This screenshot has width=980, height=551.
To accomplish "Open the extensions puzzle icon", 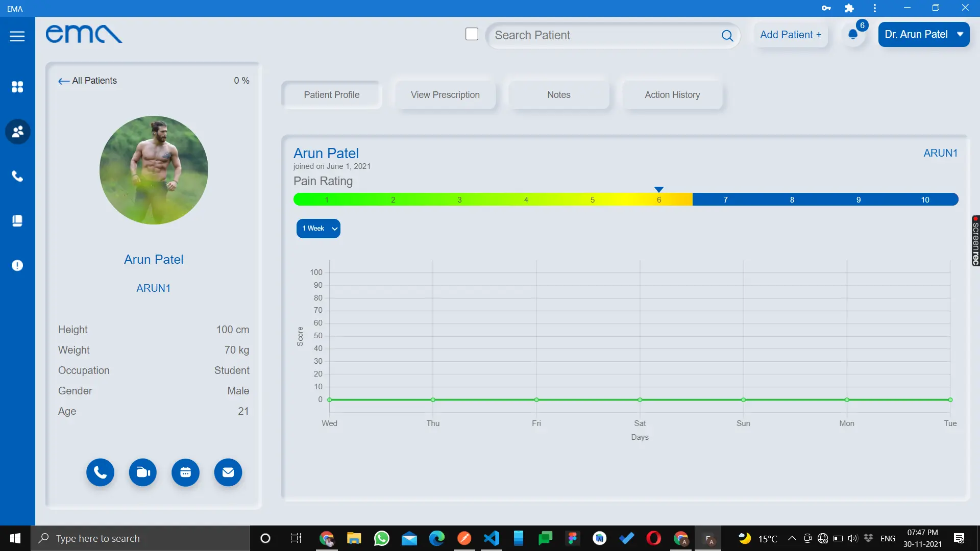I will [x=849, y=8].
